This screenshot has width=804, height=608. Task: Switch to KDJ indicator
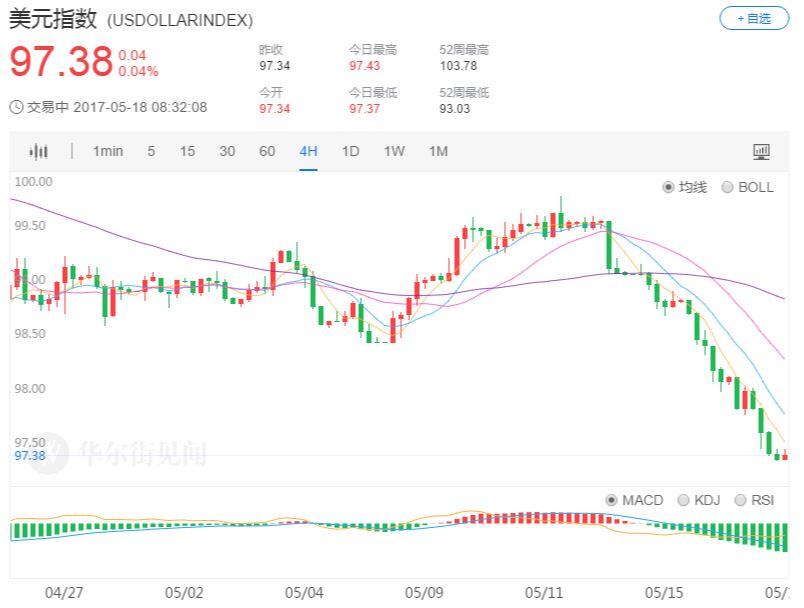(683, 500)
